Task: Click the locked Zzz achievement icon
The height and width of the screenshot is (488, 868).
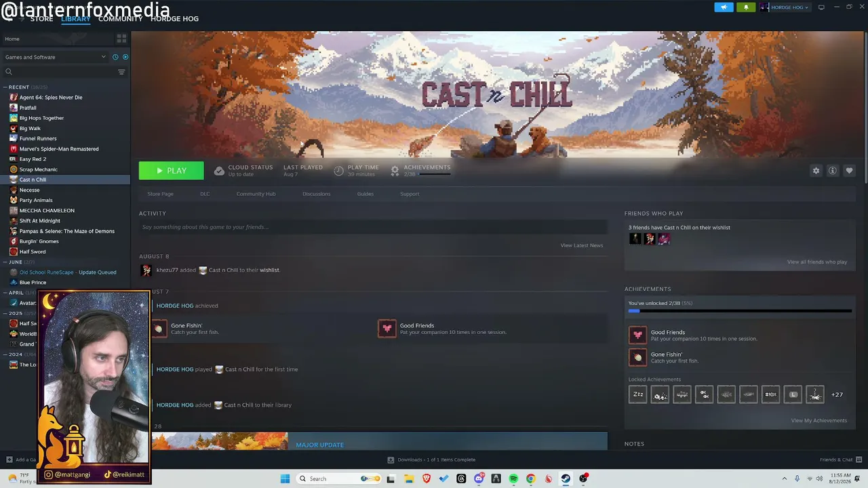Action: pyautogui.click(x=638, y=394)
